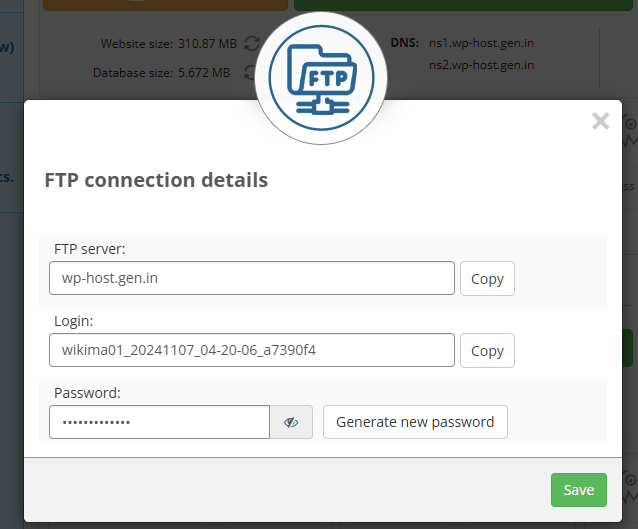Click the dark green bar at top right
Viewport: 638px width, 529px height.
(x=463, y=5)
